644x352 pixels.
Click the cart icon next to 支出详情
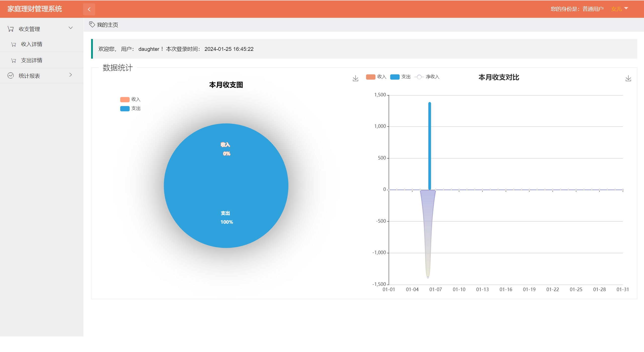pyautogui.click(x=14, y=61)
